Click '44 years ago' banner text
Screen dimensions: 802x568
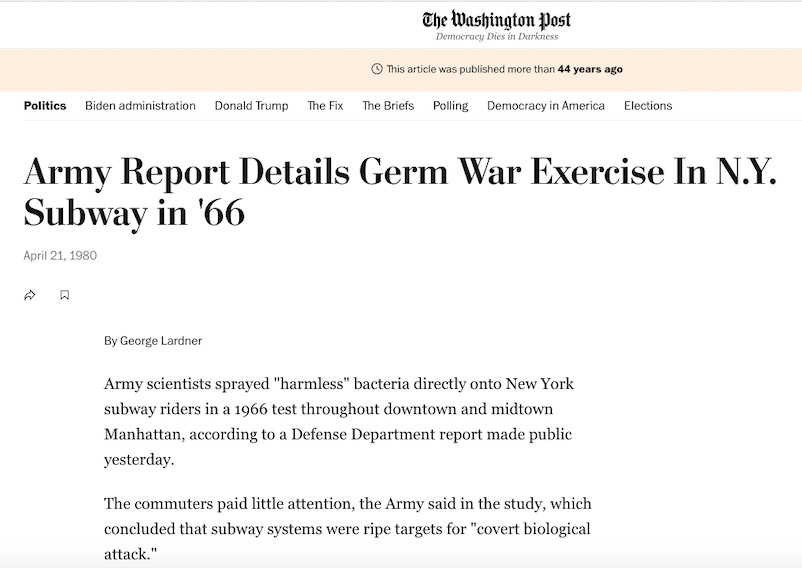coord(590,69)
